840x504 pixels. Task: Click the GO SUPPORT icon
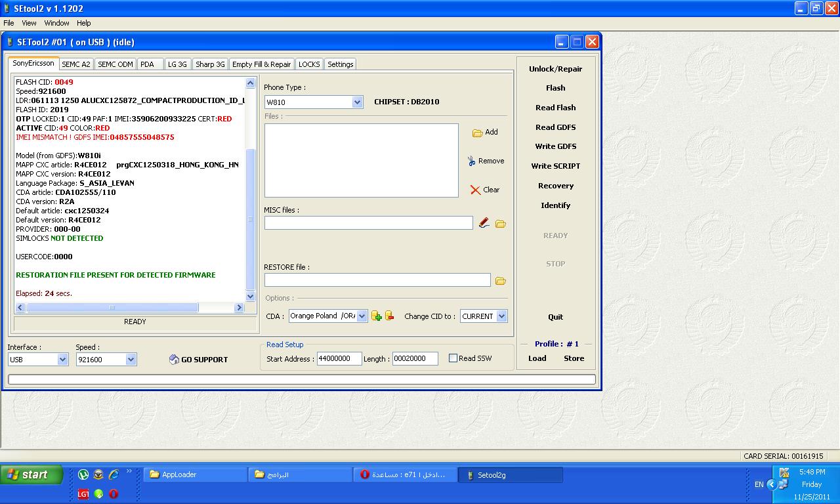[x=174, y=360]
